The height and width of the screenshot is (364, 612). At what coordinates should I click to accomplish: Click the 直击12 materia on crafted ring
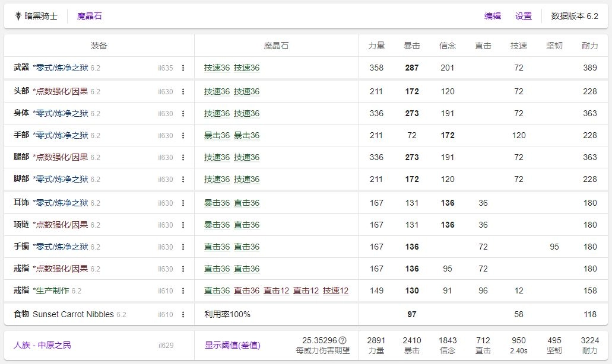coord(276,290)
